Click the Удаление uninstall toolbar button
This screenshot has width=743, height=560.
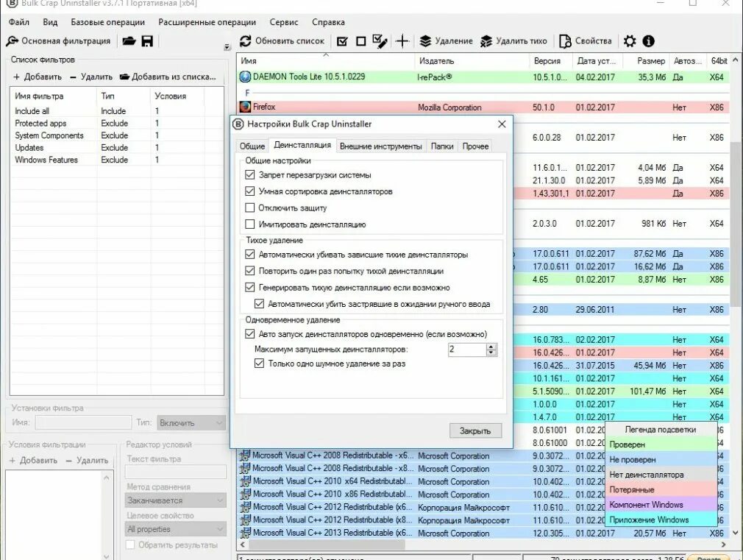(x=447, y=41)
